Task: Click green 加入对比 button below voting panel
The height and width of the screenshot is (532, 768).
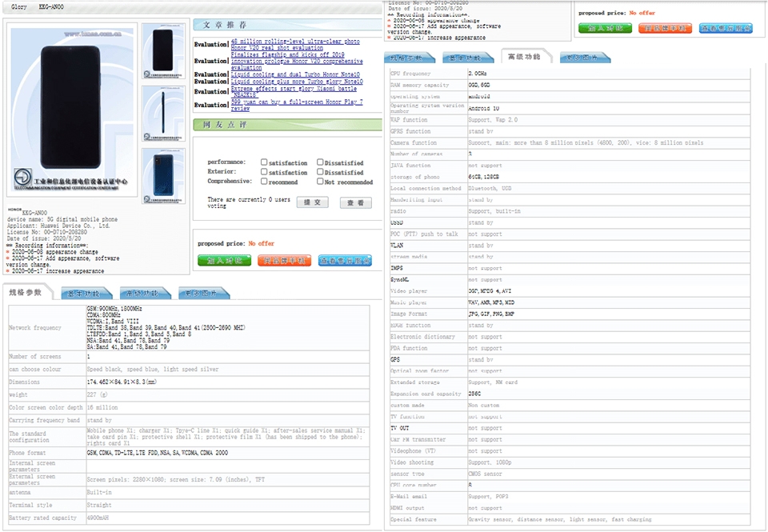Action: tap(224, 261)
